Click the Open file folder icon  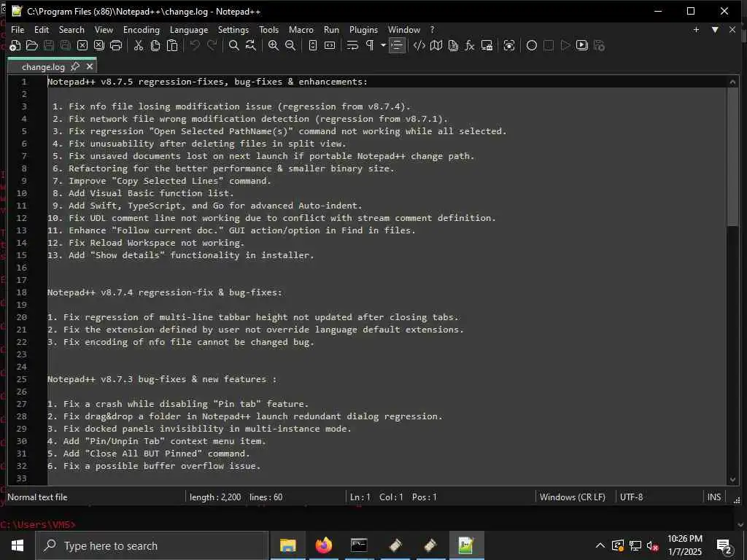(32, 46)
